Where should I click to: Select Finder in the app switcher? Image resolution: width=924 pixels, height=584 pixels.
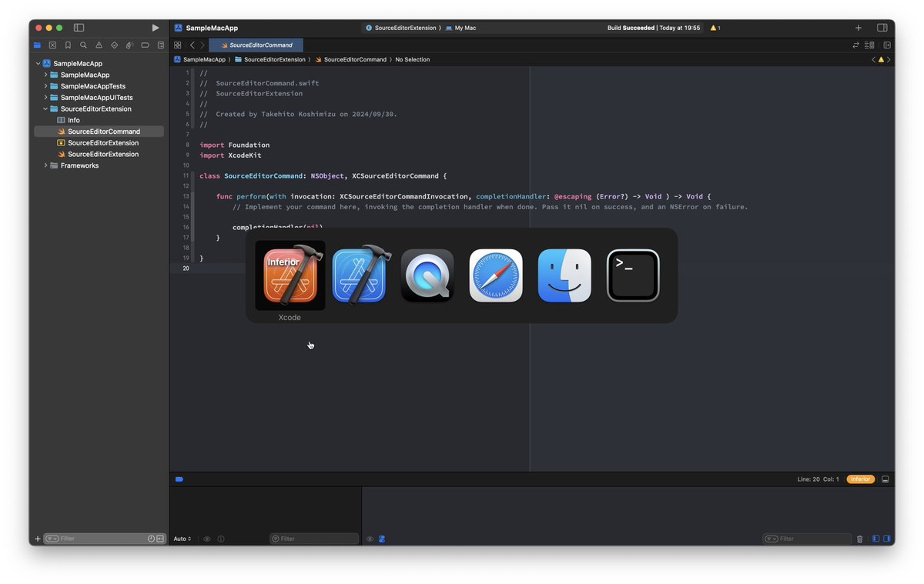[x=564, y=275]
